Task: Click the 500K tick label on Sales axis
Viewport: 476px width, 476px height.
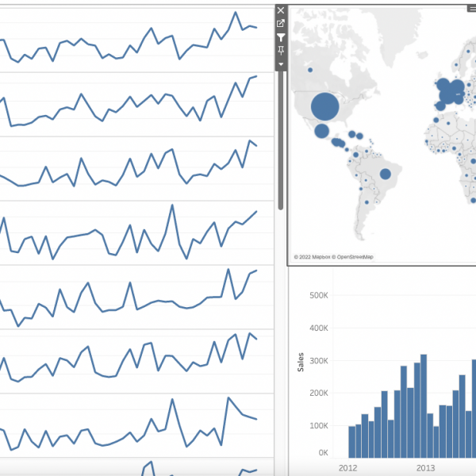Action: click(317, 295)
